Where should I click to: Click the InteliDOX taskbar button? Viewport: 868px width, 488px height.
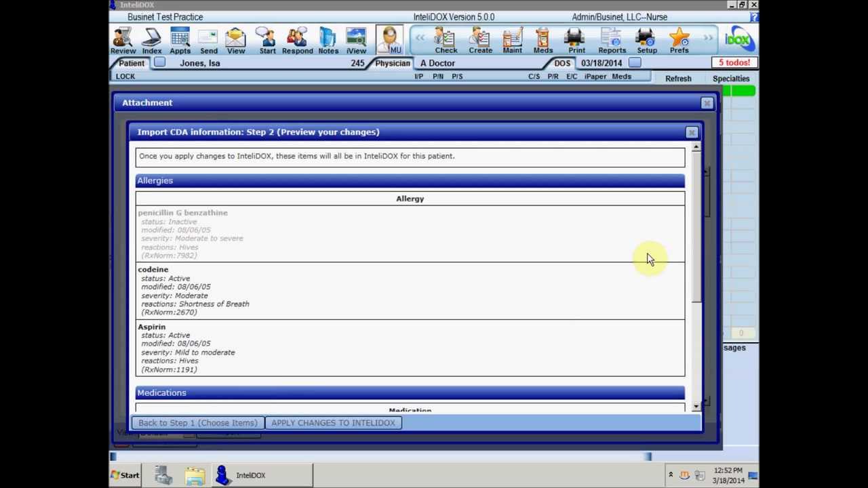(x=262, y=475)
